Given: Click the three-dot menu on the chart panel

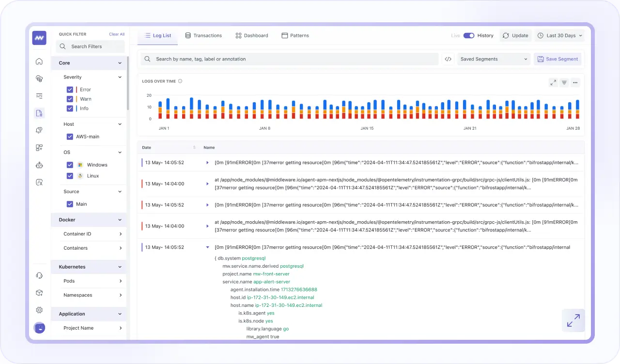Looking at the screenshot, I should point(575,82).
